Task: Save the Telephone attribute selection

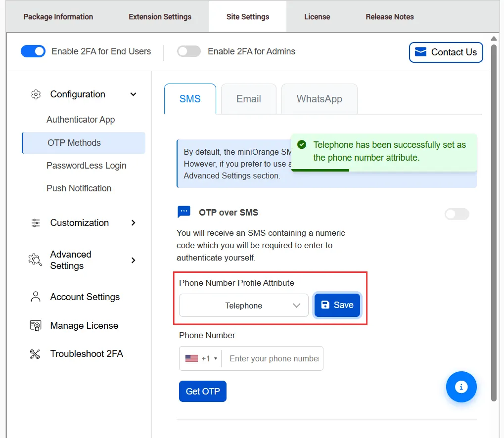Action: [x=337, y=305]
